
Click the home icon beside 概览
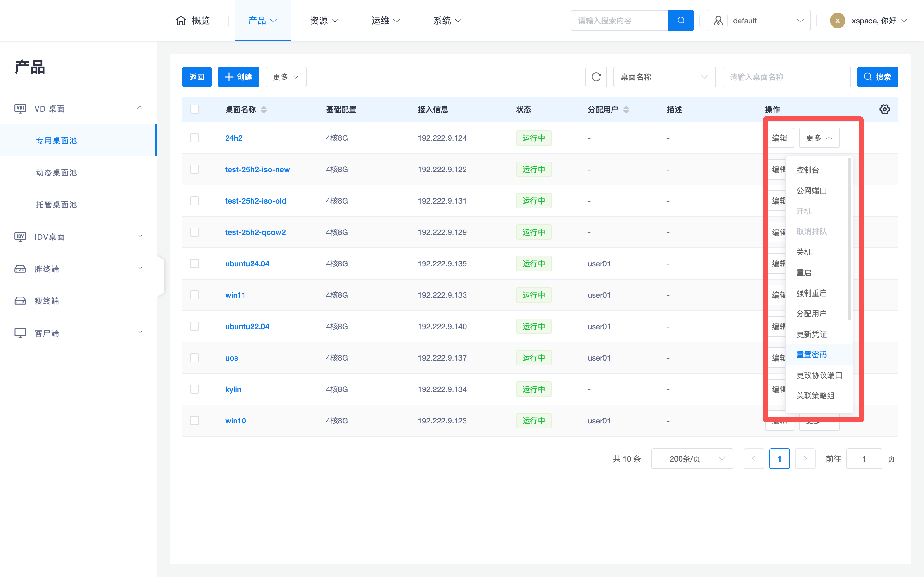coord(181,21)
